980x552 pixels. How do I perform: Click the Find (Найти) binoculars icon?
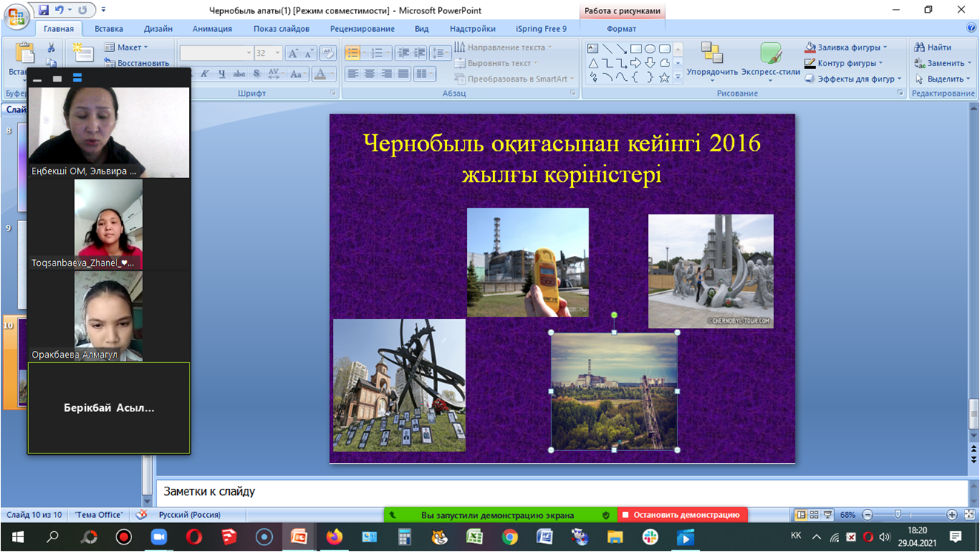click(x=920, y=47)
